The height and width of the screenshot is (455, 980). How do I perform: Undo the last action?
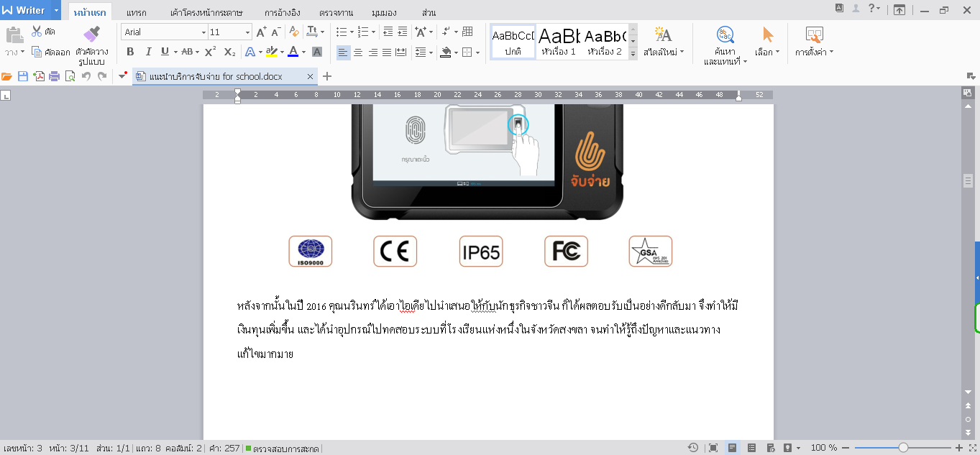(x=86, y=76)
